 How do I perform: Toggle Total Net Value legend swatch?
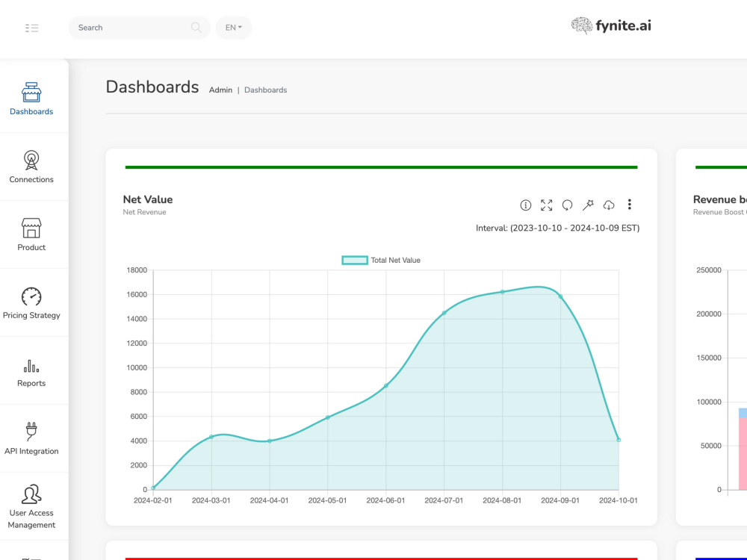(x=355, y=261)
